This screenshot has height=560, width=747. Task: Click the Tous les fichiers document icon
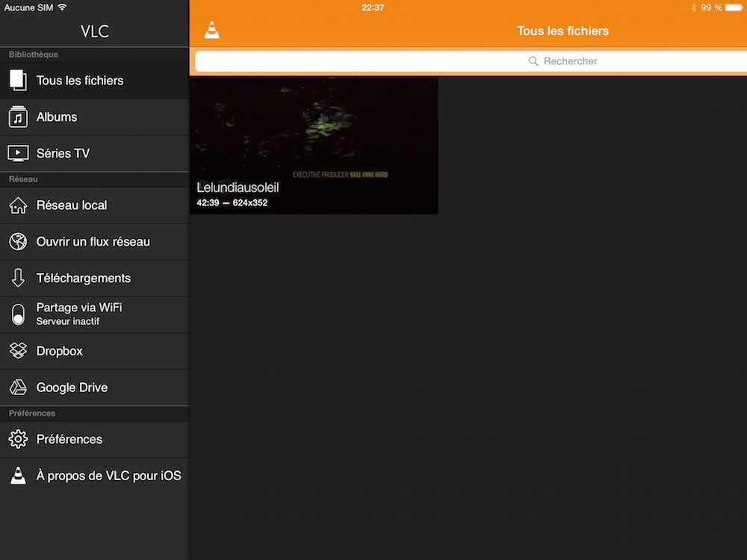(18, 80)
